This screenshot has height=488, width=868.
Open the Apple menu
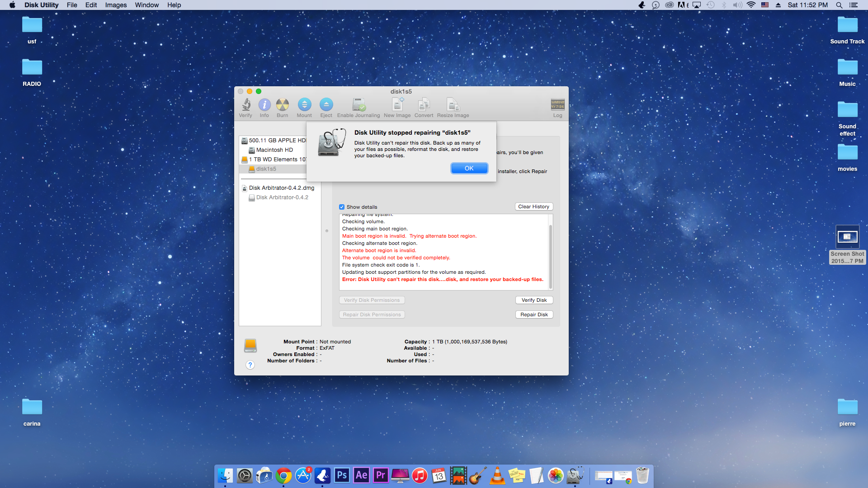pos(12,5)
